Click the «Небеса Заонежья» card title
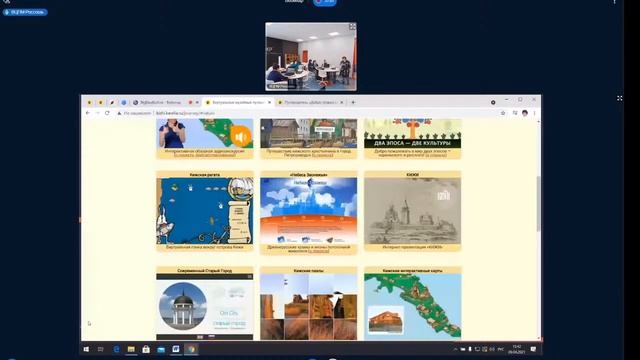 point(309,175)
